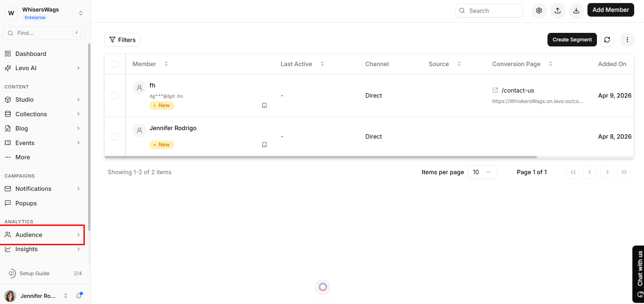Image resolution: width=644 pixels, height=304 pixels.
Task: Refresh the members list
Action: tap(607, 40)
